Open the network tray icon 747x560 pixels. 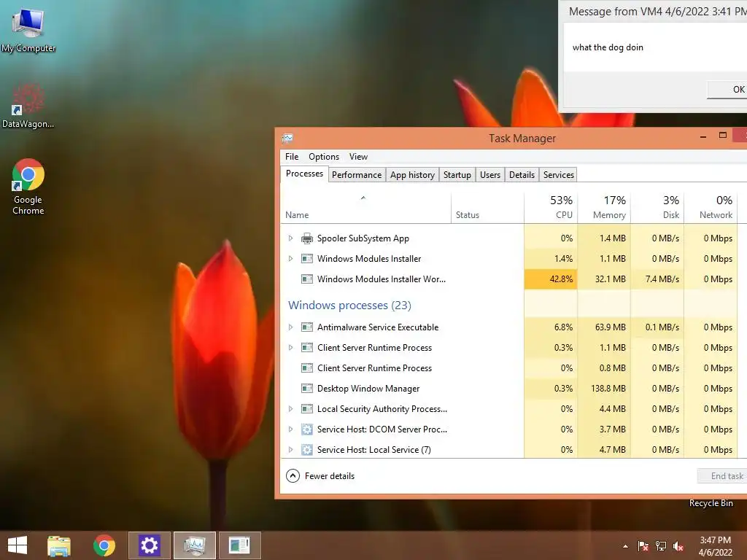pyautogui.click(x=661, y=546)
